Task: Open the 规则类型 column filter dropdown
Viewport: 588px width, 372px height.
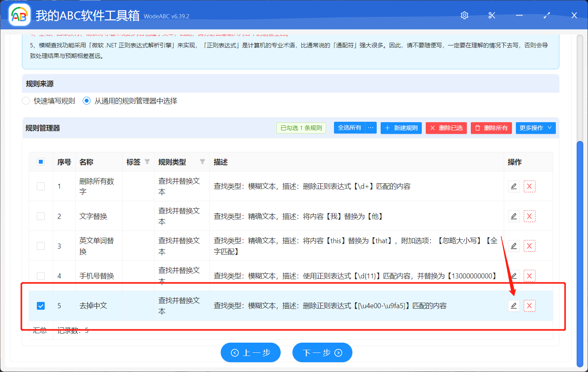Action: click(203, 161)
